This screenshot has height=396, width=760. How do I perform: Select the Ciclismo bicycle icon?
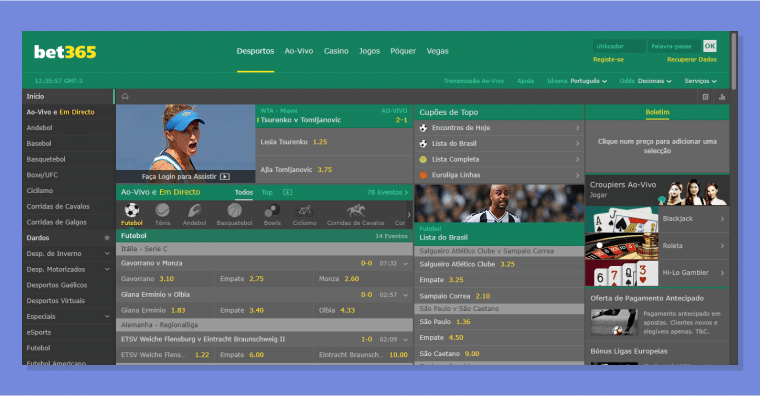click(x=304, y=211)
